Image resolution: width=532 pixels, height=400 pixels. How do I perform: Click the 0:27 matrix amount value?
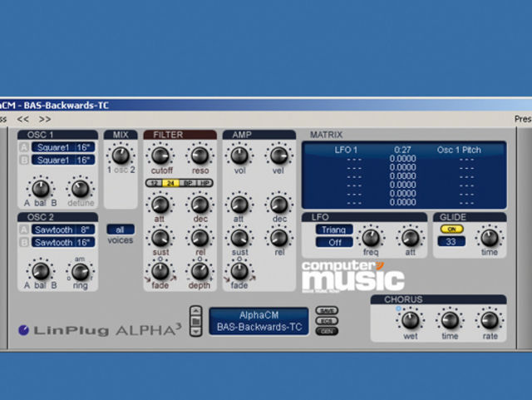click(x=402, y=150)
